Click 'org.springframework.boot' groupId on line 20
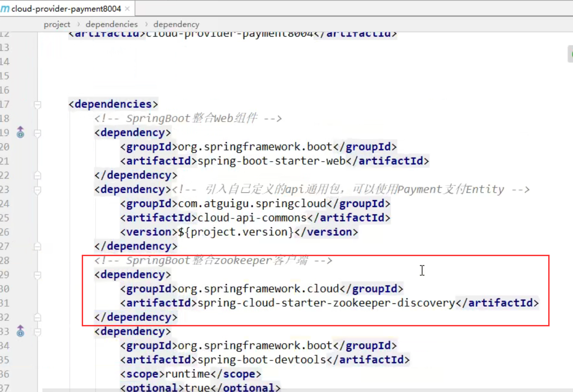This screenshot has height=392, width=573. coord(255,147)
